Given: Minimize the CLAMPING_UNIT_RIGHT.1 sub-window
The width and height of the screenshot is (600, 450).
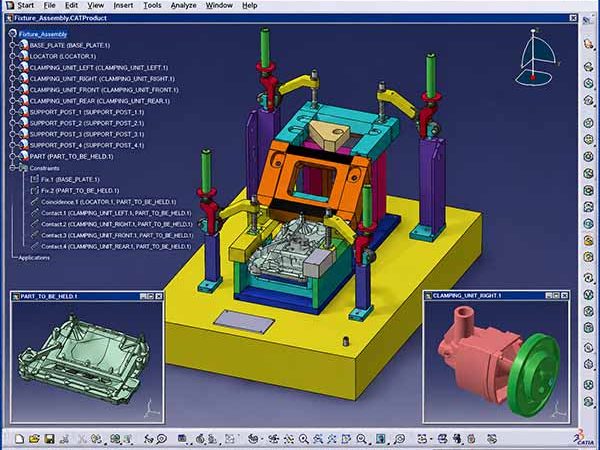Looking at the screenshot, I should (x=549, y=295).
